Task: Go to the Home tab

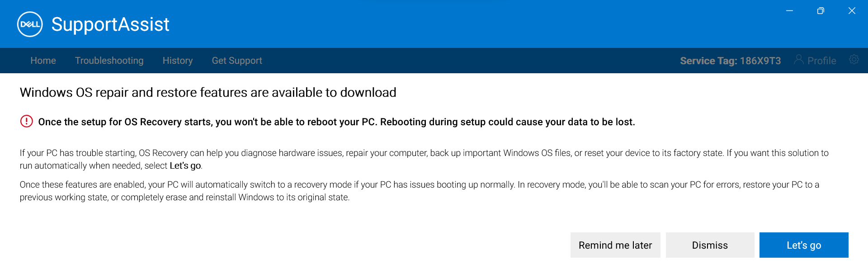Action: (43, 61)
